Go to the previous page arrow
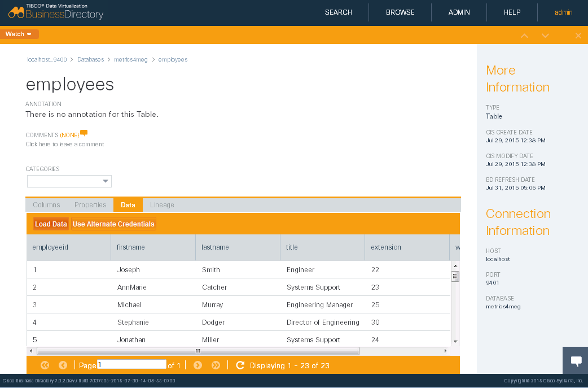 (63, 365)
